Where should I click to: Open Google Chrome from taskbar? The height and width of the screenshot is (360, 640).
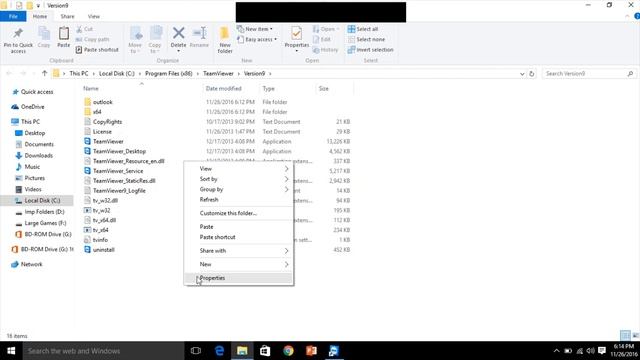click(288, 351)
